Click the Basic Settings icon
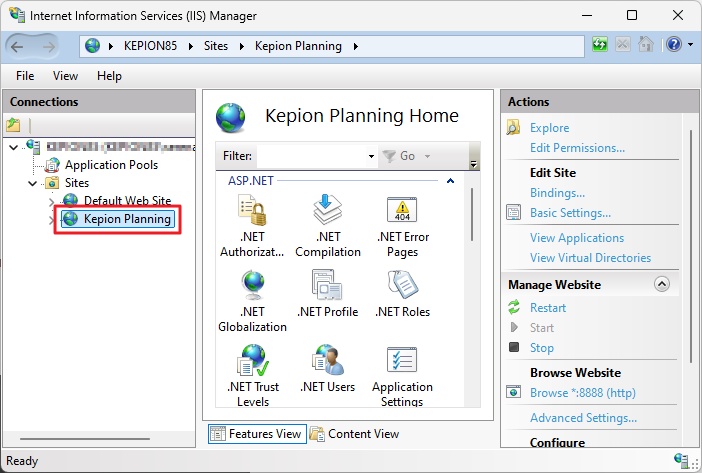This screenshot has height=473, width=702. coord(514,212)
